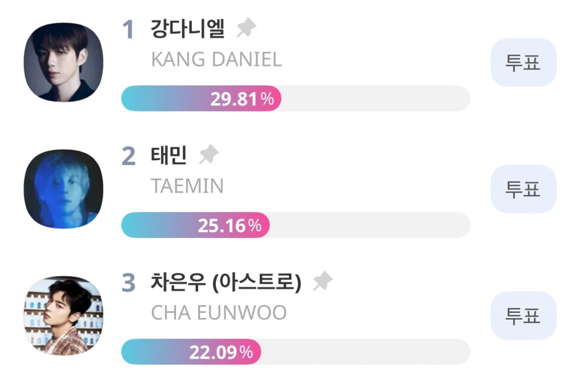Click rank number 1 label
580x392 pixels.
[128, 30]
